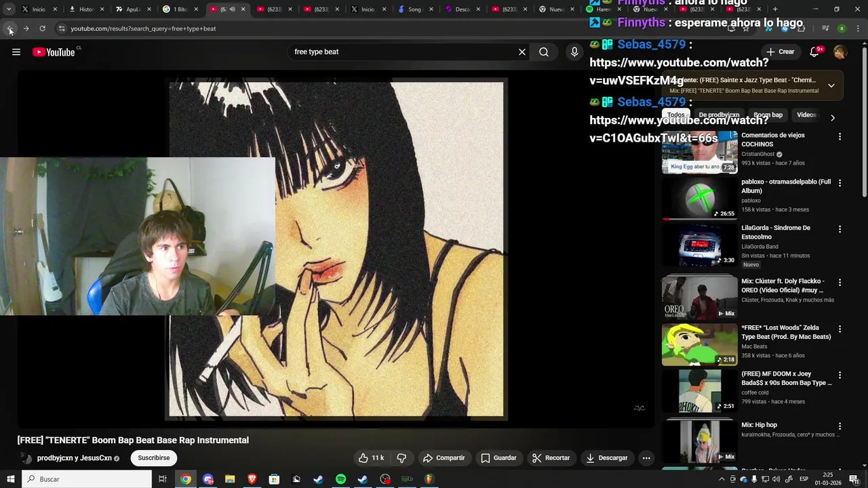Viewport: 868px width, 488px height.
Task: Share the video via Compartir
Action: click(x=443, y=458)
